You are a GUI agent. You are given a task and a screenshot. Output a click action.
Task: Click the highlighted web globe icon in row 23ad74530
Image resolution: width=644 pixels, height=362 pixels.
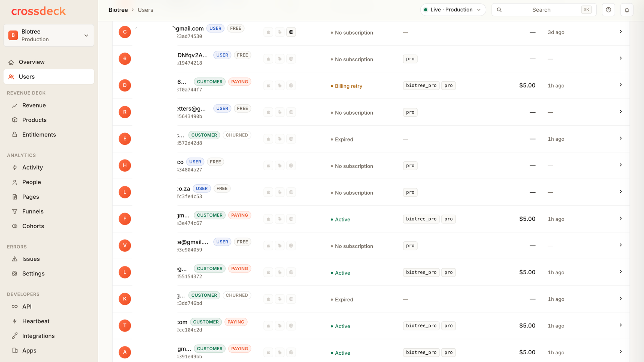tap(291, 32)
